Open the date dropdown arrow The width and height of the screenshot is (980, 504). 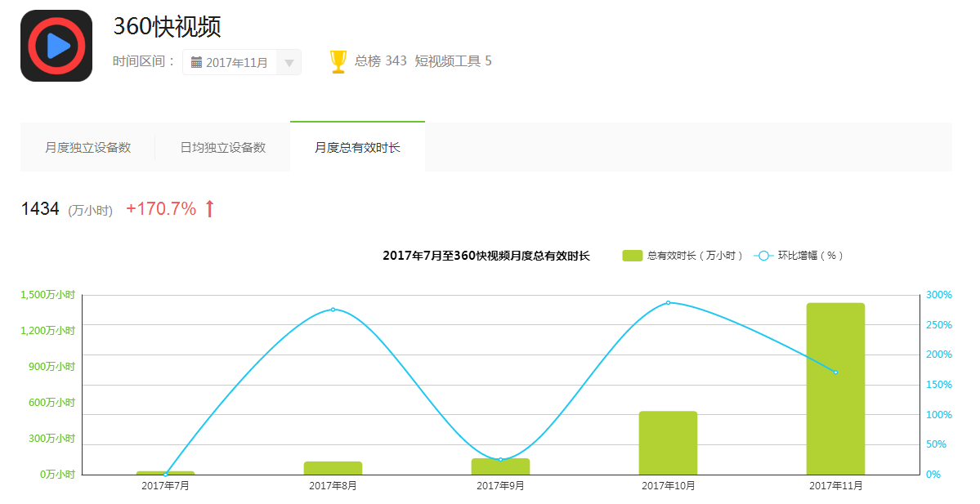pos(289,63)
